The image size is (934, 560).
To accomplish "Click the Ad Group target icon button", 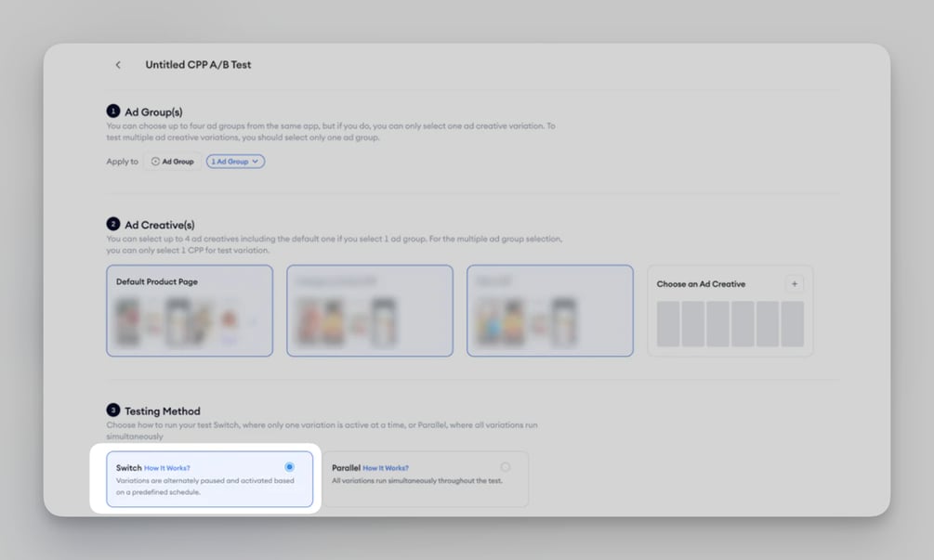I will pos(172,162).
